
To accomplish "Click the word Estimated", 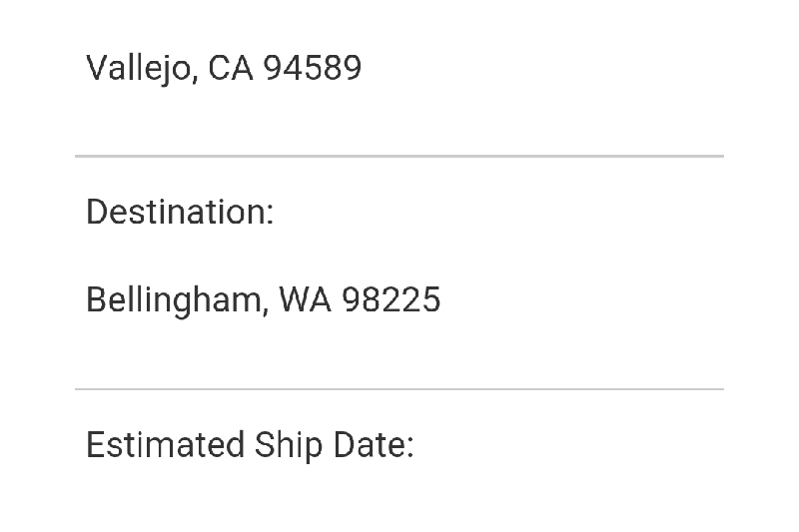I will [165, 445].
